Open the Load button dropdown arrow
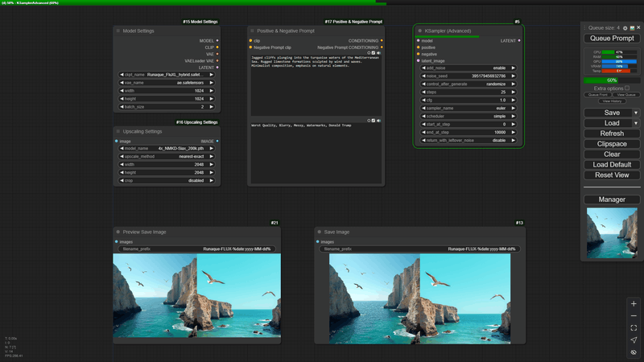 pyautogui.click(x=636, y=123)
